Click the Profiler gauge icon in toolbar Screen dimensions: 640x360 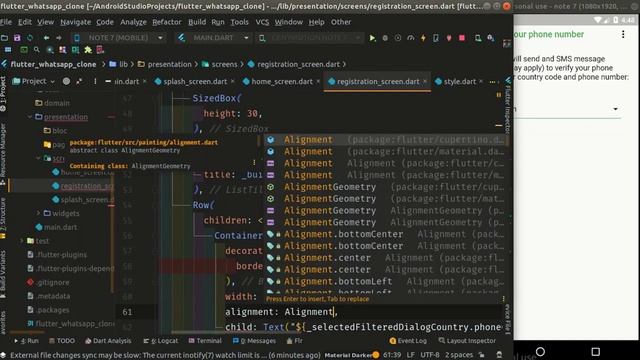411,38
